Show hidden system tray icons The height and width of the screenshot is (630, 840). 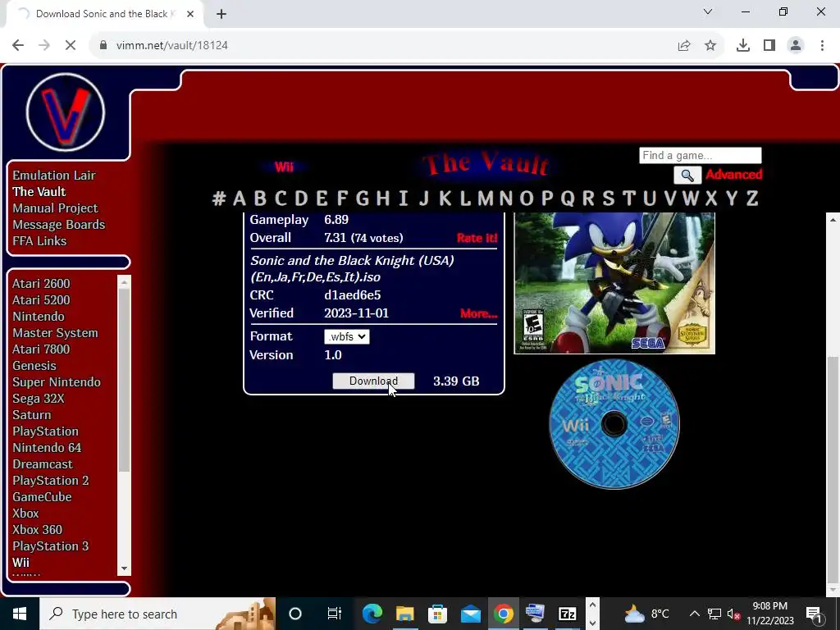pyautogui.click(x=694, y=614)
